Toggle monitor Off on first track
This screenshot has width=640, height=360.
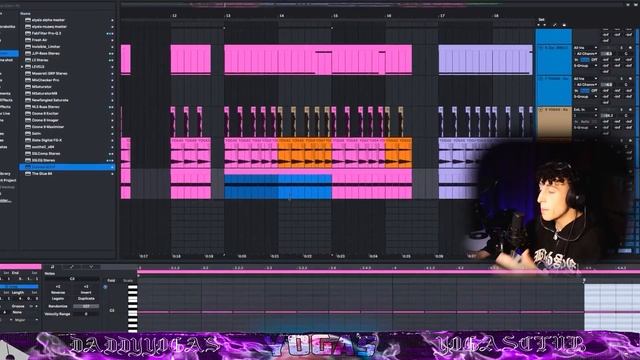tap(595, 60)
